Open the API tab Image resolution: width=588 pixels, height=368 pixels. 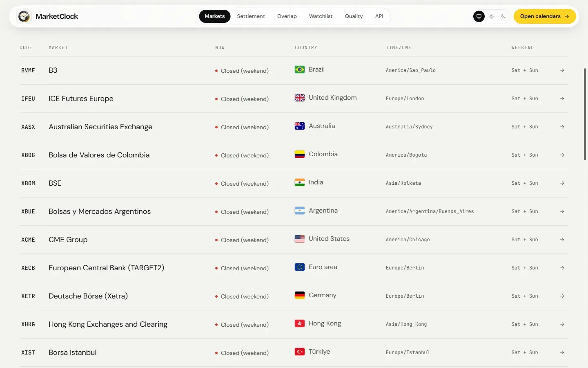[379, 16]
